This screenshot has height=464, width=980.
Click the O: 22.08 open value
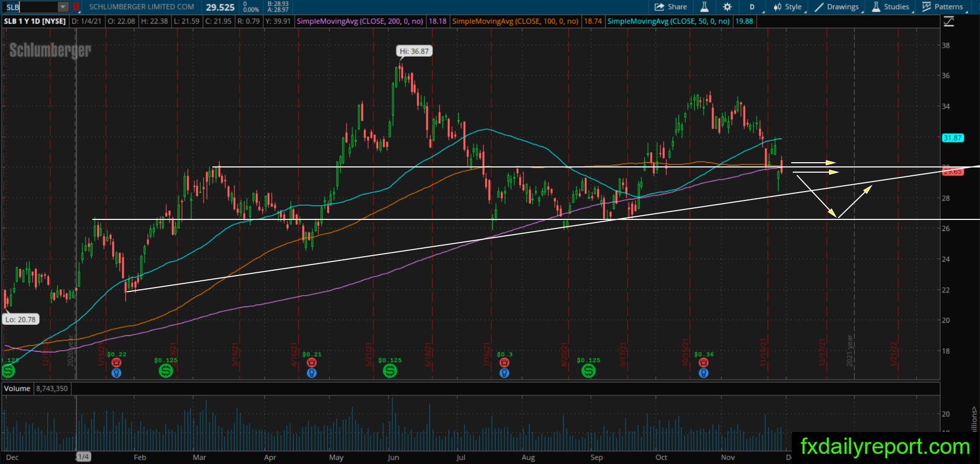click(121, 22)
